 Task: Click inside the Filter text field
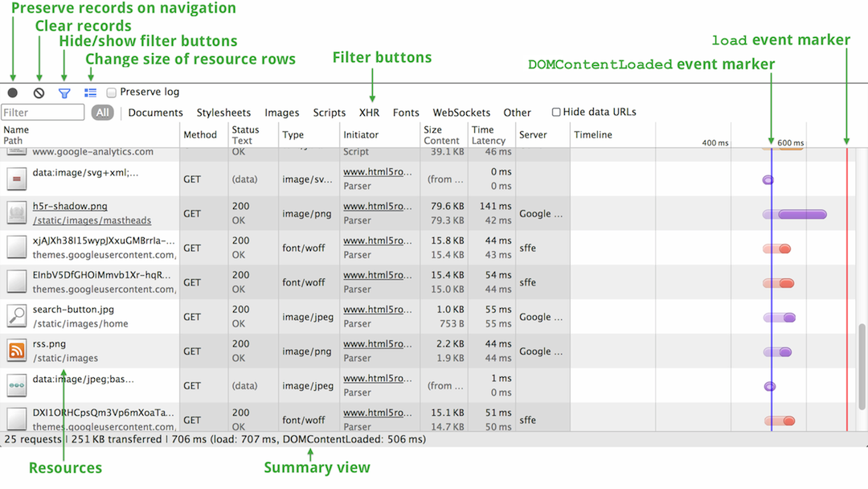click(x=43, y=112)
